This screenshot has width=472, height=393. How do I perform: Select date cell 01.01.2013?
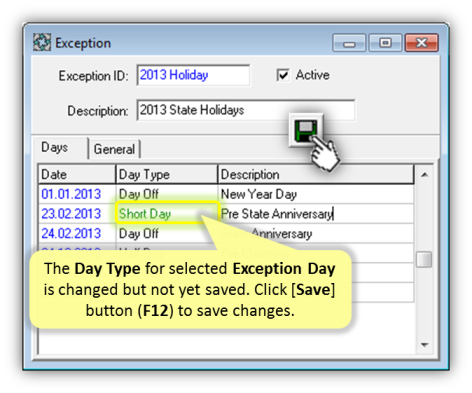pos(77,194)
